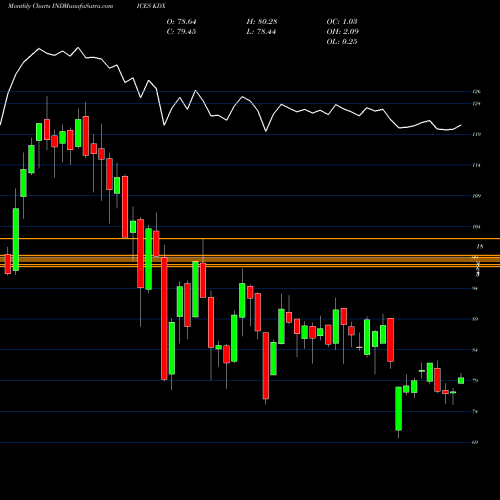Click the 'OC: 1.03' reading
Image resolution: width=500 pixels, height=500 pixels.
point(342,22)
